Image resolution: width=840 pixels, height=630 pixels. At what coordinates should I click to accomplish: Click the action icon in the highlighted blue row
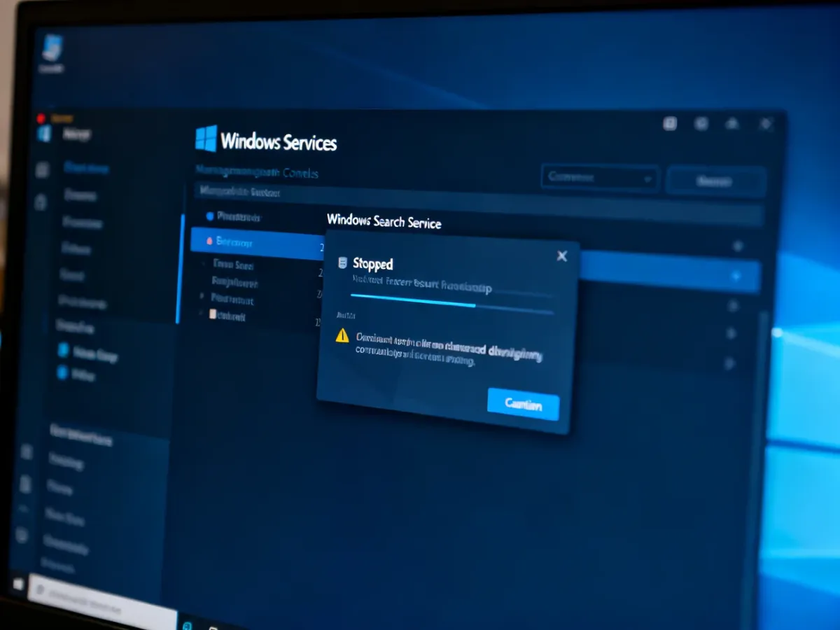pyautogui.click(x=736, y=276)
